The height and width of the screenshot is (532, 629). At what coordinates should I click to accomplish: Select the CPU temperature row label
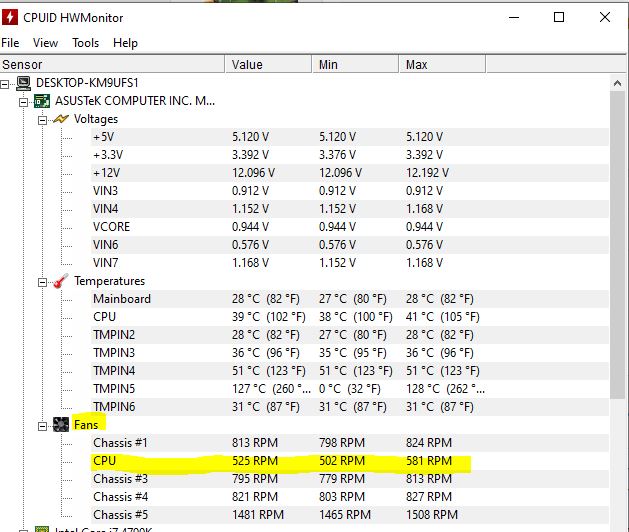point(104,317)
